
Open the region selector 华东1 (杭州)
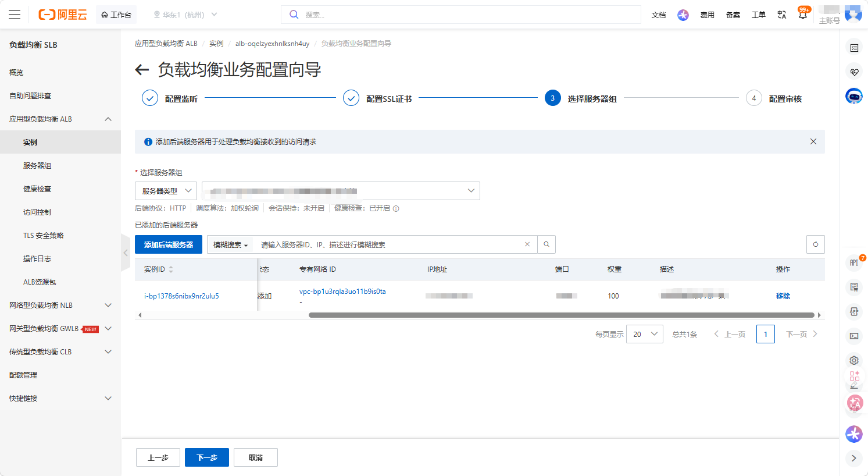[185, 15]
